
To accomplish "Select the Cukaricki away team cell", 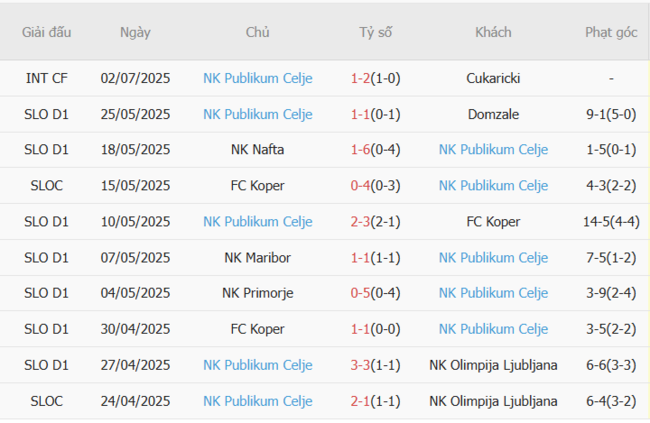I will pos(493,78).
